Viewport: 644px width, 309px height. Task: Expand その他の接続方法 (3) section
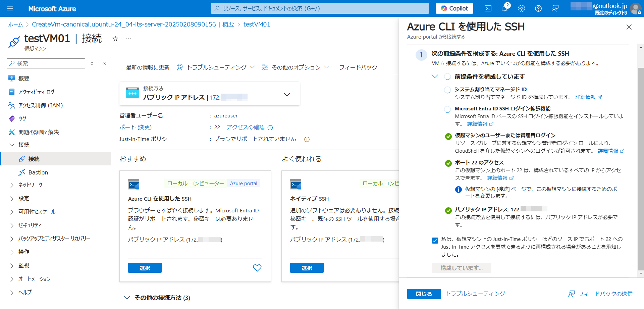[x=127, y=298]
